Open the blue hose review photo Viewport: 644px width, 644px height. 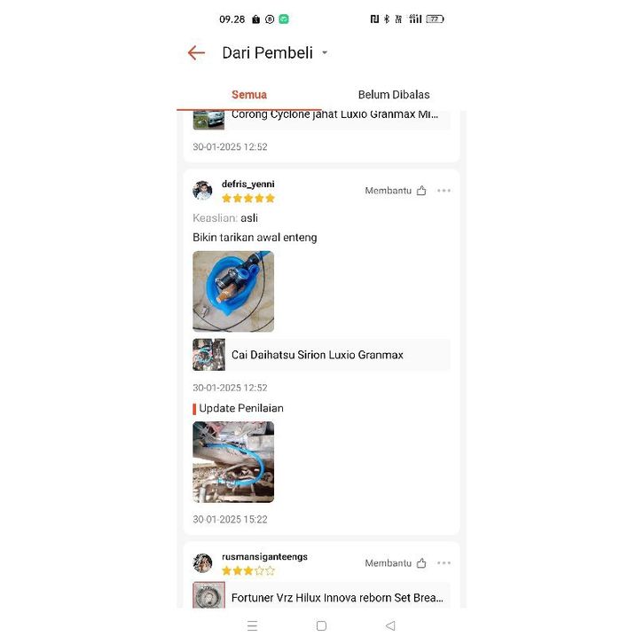pyautogui.click(x=233, y=291)
